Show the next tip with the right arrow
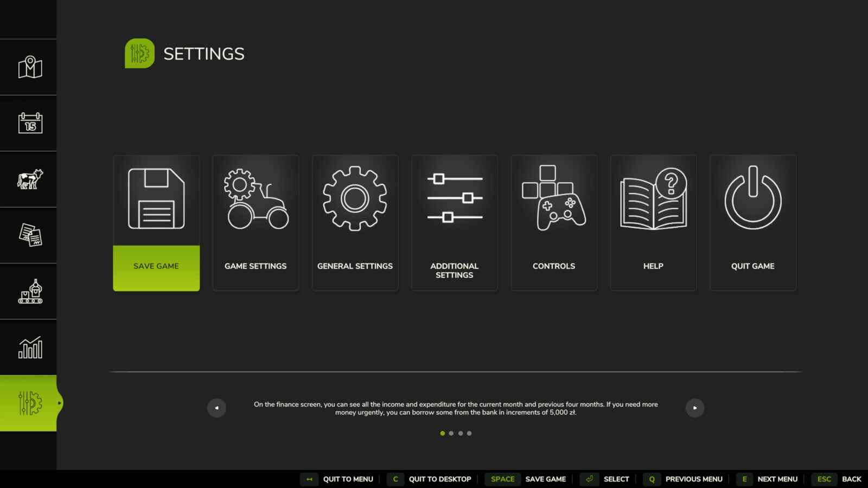This screenshot has width=868, height=488. (695, 408)
